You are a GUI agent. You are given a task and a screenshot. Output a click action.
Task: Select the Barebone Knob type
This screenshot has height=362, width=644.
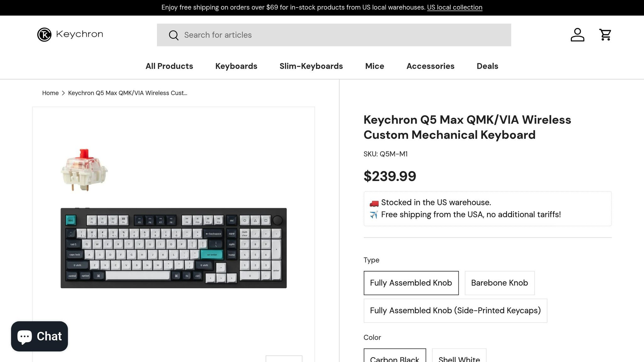(x=499, y=283)
